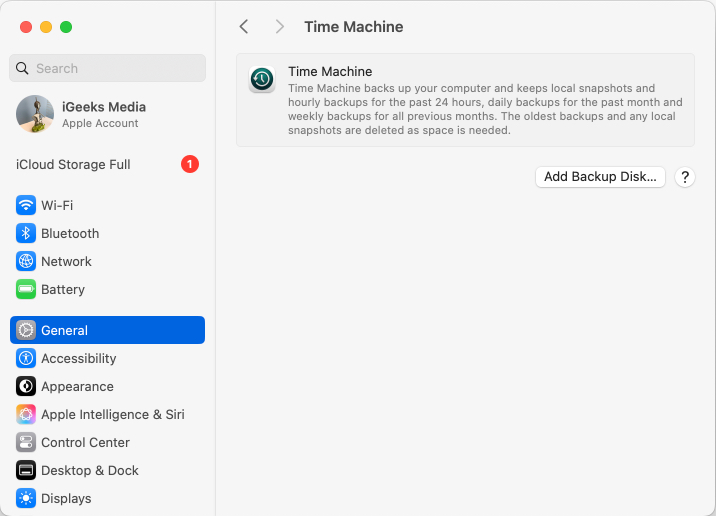Click Add Backup Disk button

[x=600, y=177]
